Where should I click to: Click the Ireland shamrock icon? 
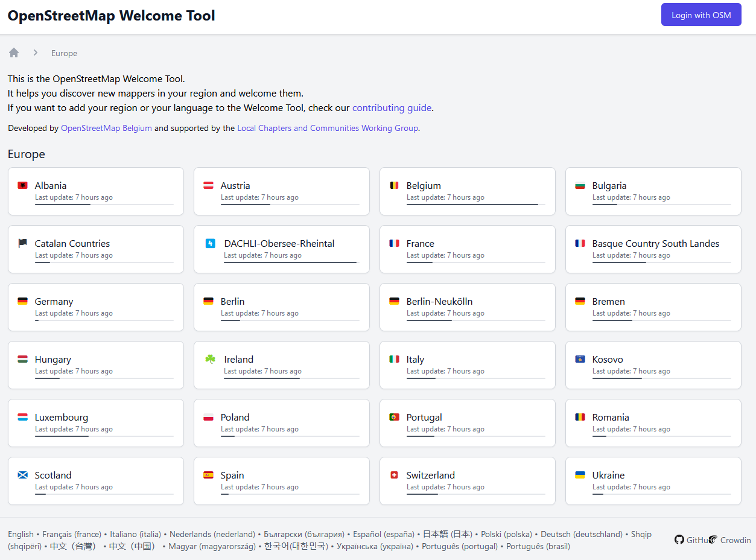[x=210, y=359]
